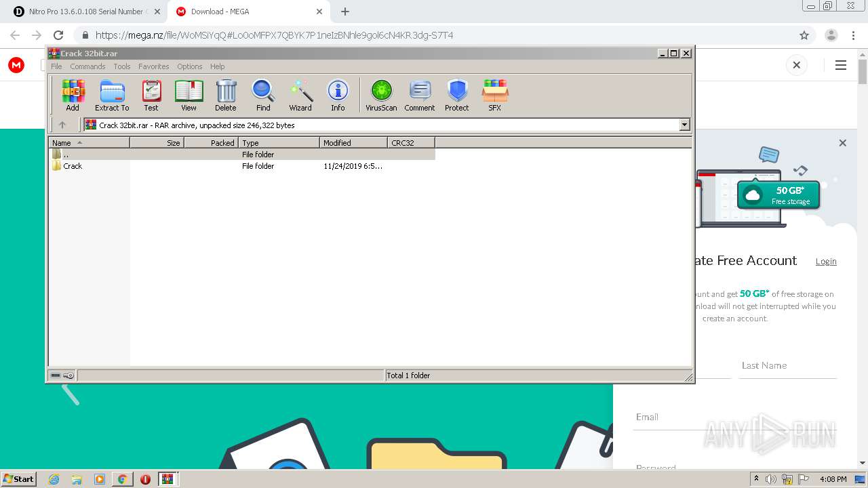
Task: Click the Extract To toolbar icon
Action: 112,95
